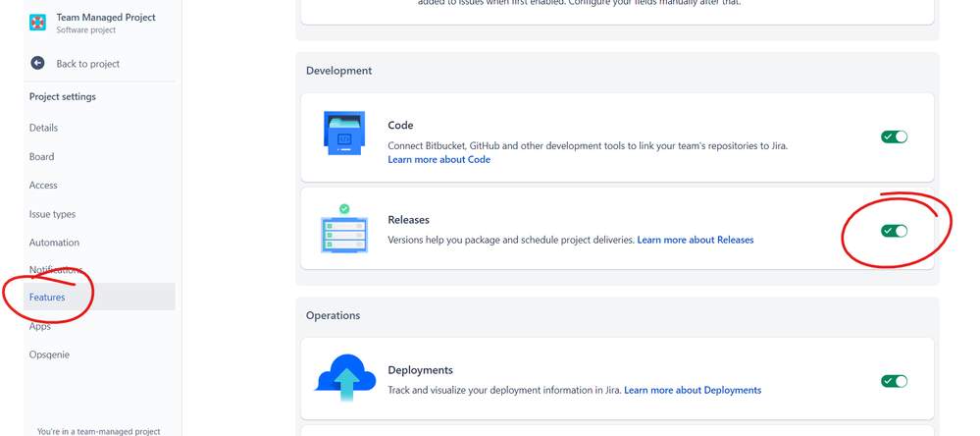The height and width of the screenshot is (436, 980).
Task: Disable the Code feature toggle
Action: tap(894, 137)
